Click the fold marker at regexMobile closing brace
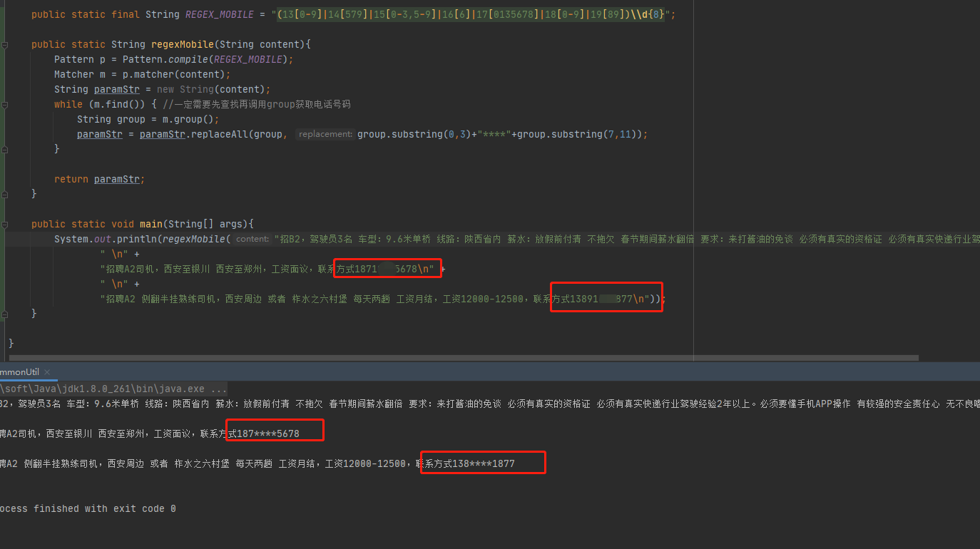Image resolution: width=980 pixels, height=549 pixels. (x=4, y=193)
